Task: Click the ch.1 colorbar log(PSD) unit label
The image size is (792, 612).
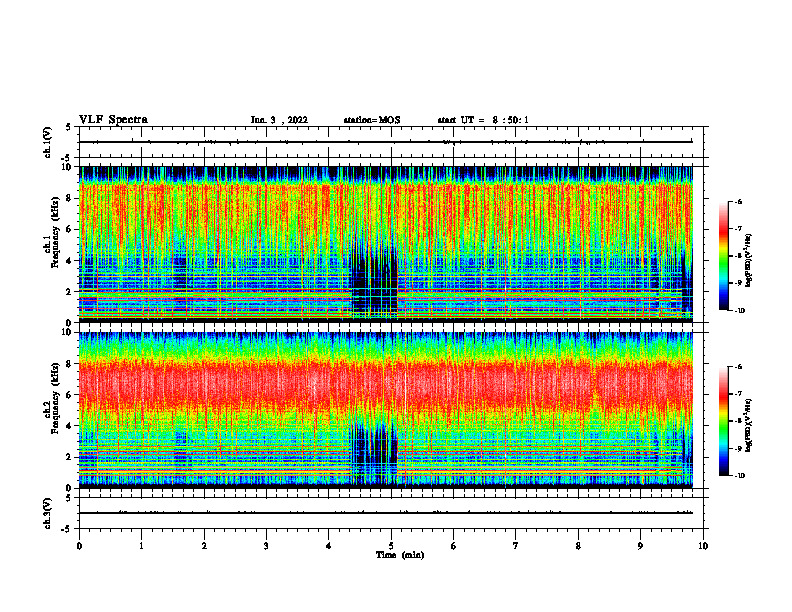Action: click(x=749, y=261)
